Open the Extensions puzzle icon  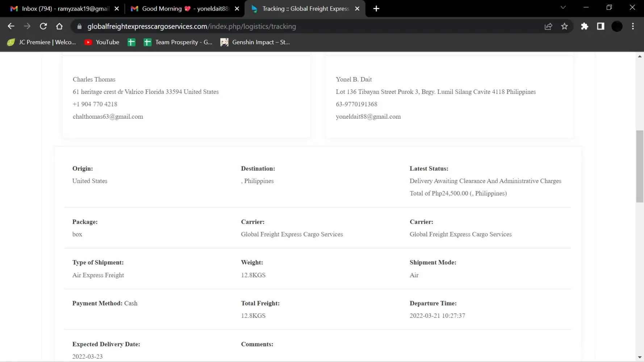tap(585, 26)
